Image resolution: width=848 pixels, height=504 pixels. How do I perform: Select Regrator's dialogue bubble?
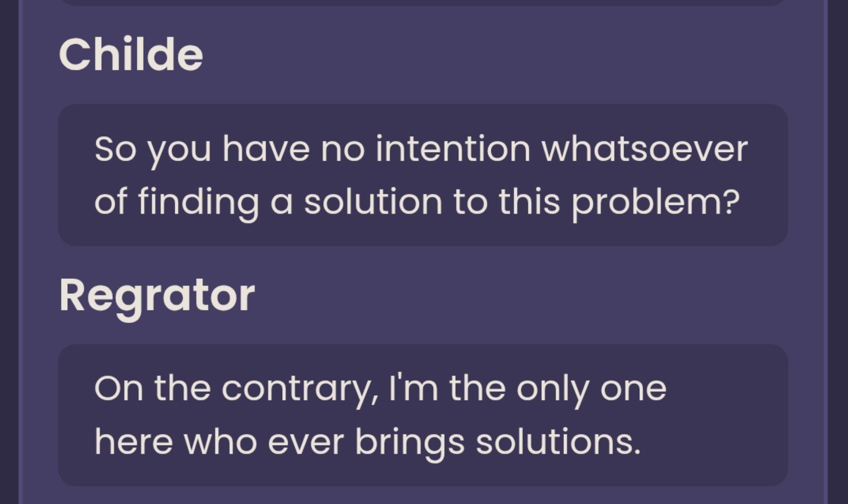(423, 415)
